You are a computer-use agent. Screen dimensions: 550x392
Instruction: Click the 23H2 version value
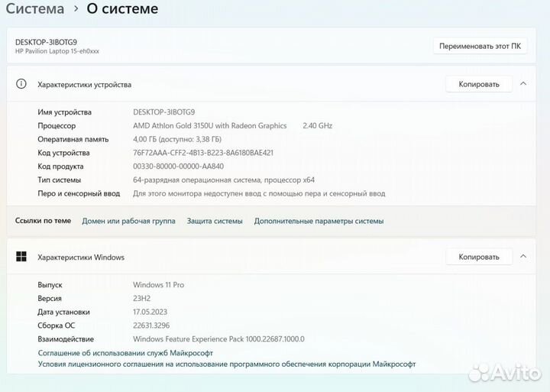[x=142, y=299]
